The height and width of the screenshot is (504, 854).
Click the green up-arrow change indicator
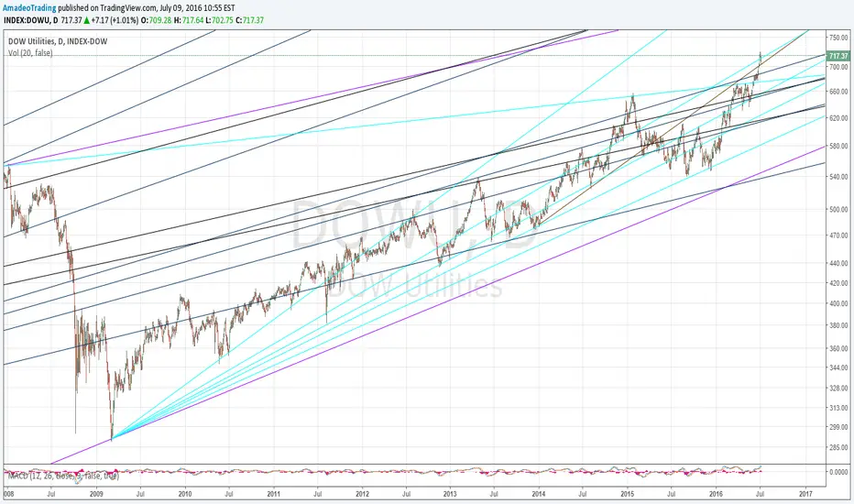[x=87, y=20]
